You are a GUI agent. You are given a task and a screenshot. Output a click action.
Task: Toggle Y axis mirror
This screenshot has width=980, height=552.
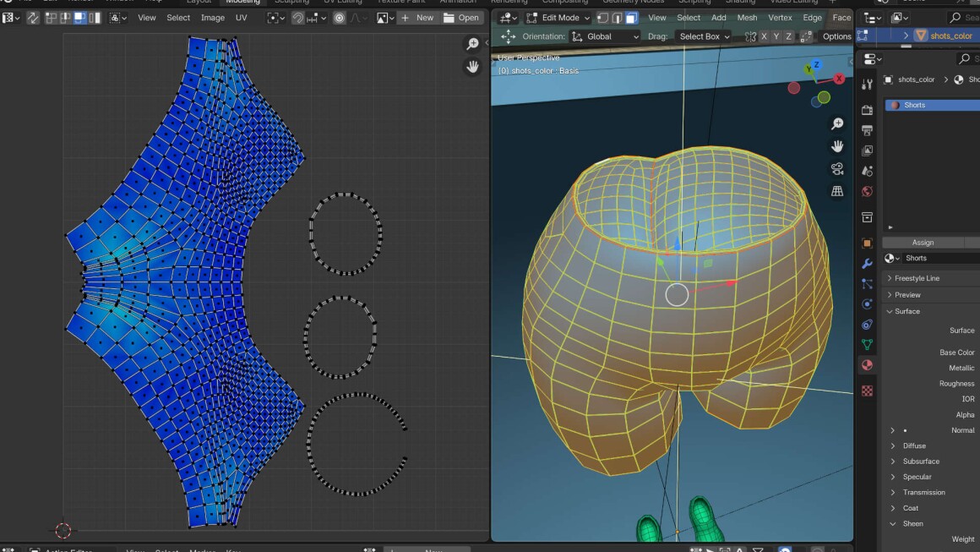pos(776,37)
